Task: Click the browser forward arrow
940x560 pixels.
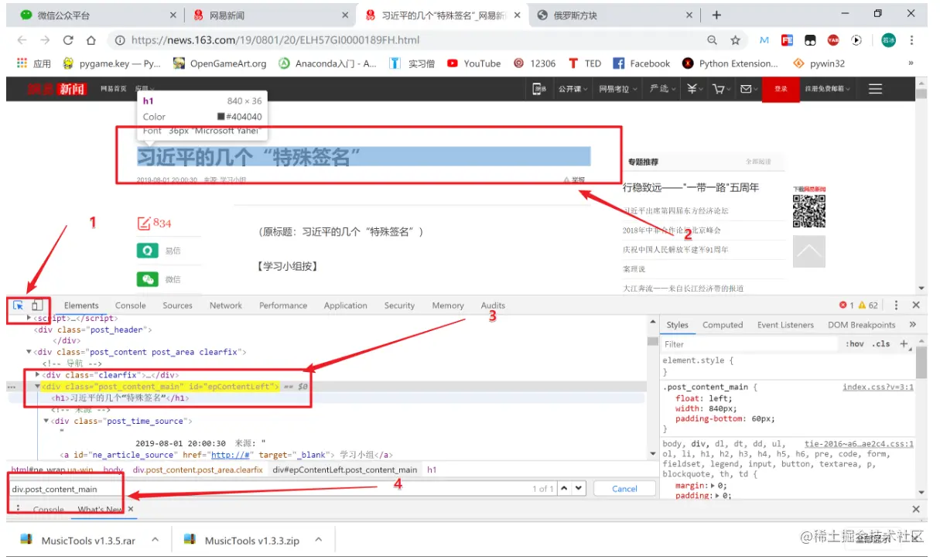Action: tap(45, 40)
